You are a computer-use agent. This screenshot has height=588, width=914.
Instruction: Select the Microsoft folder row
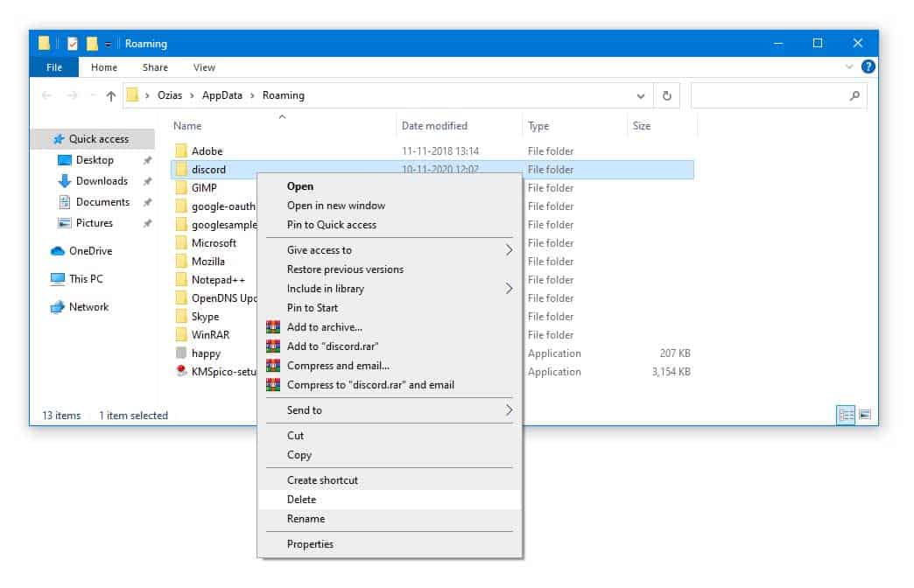point(214,243)
